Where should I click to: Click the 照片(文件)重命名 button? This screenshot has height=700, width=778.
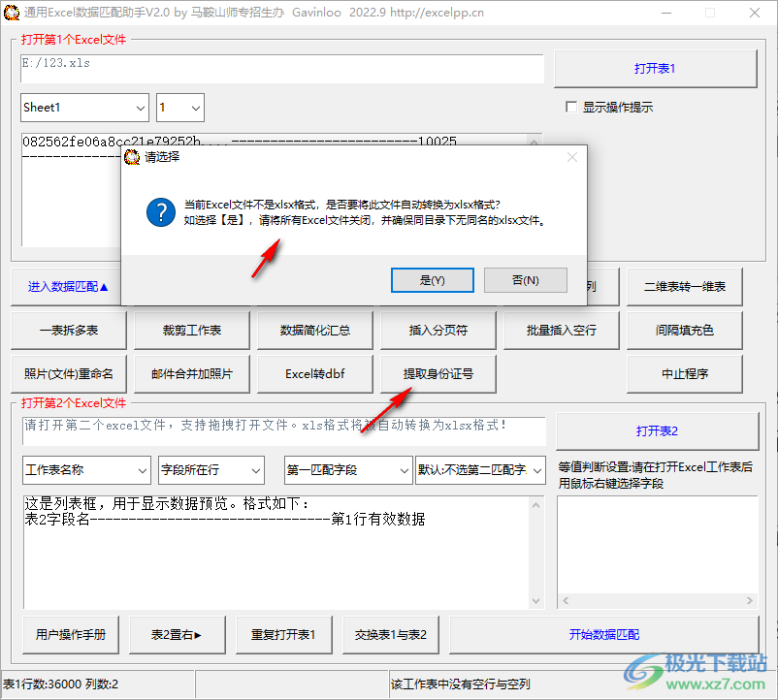pos(69,374)
